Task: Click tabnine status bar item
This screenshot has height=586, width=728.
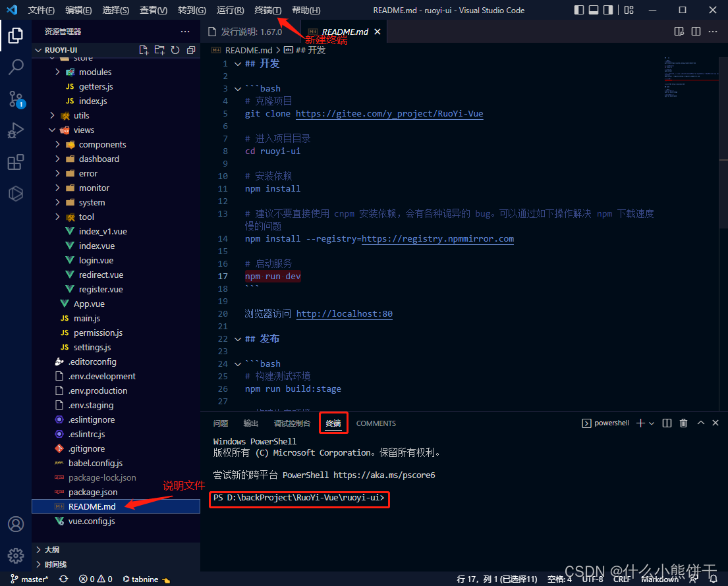Action: pos(146,579)
